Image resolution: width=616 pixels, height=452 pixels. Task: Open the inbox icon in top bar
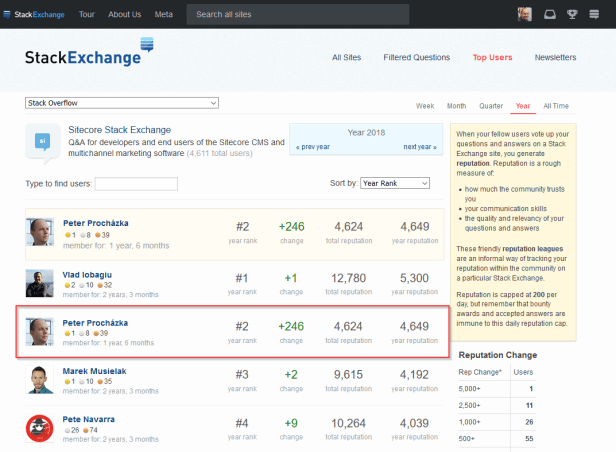click(550, 15)
